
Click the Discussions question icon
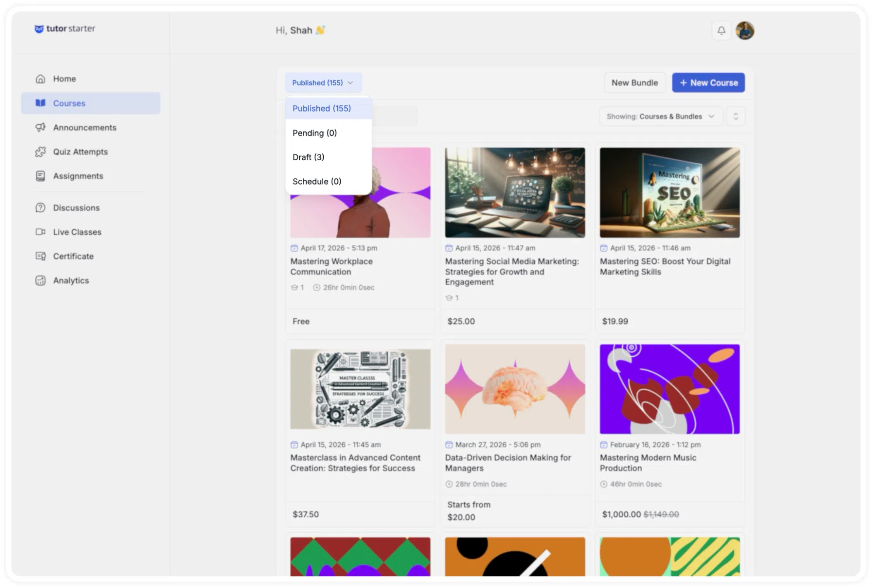(x=41, y=208)
